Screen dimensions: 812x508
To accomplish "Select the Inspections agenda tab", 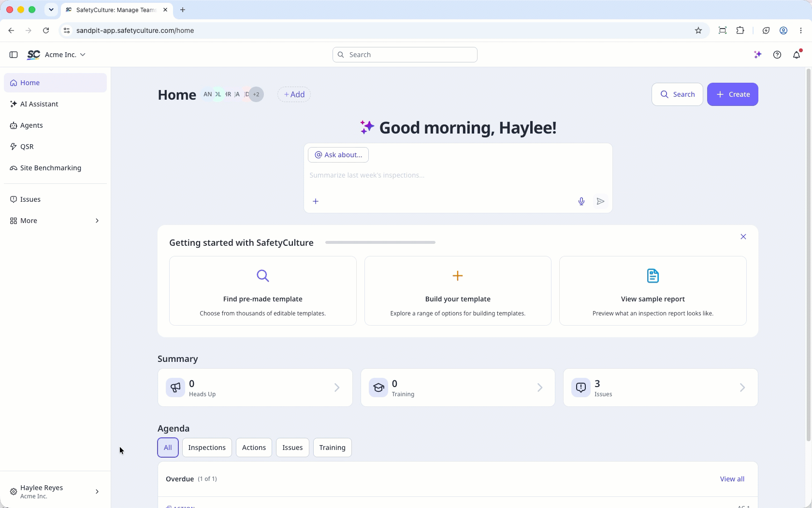I will tap(207, 448).
